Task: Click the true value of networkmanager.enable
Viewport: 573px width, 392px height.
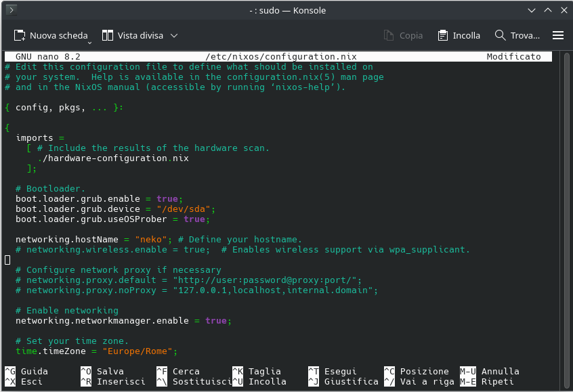Action: 216,321
